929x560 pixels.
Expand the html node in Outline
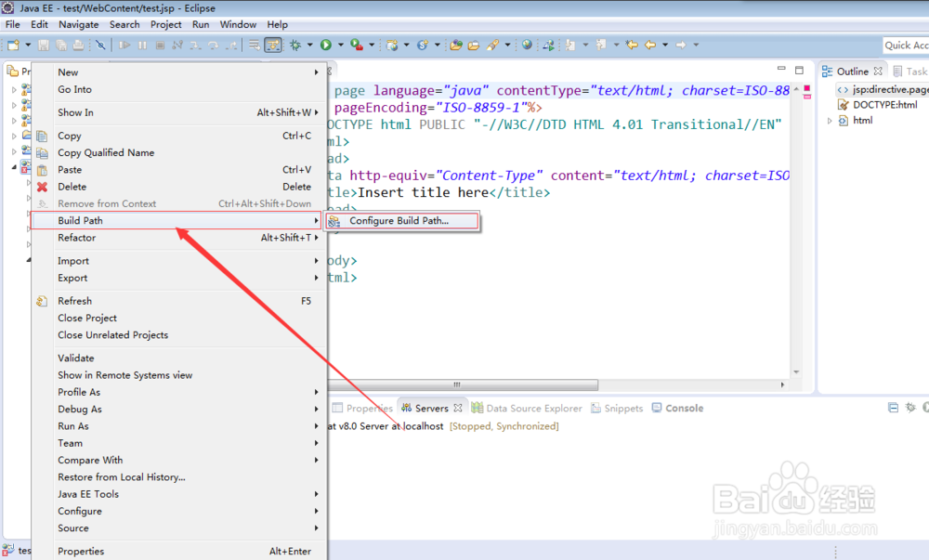pos(830,121)
